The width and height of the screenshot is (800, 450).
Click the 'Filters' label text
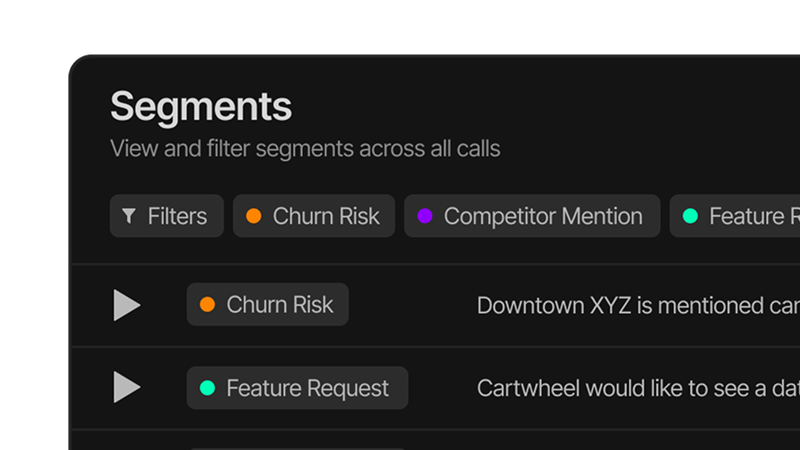[x=177, y=216]
